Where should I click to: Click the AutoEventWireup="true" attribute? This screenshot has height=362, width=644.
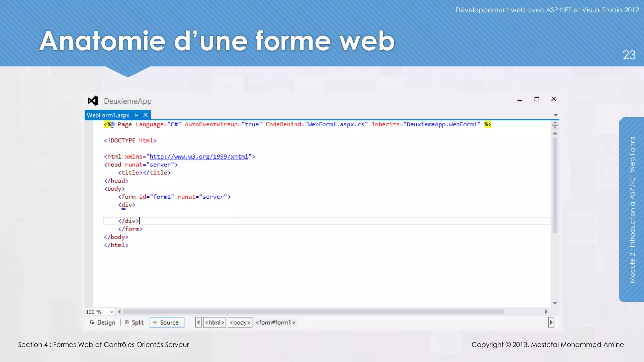(x=223, y=124)
